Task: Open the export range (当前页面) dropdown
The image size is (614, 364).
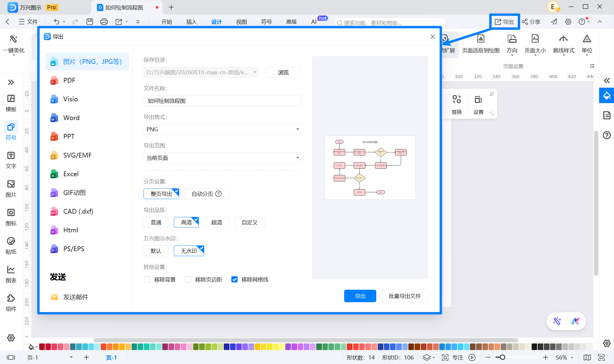Action: [x=222, y=158]
